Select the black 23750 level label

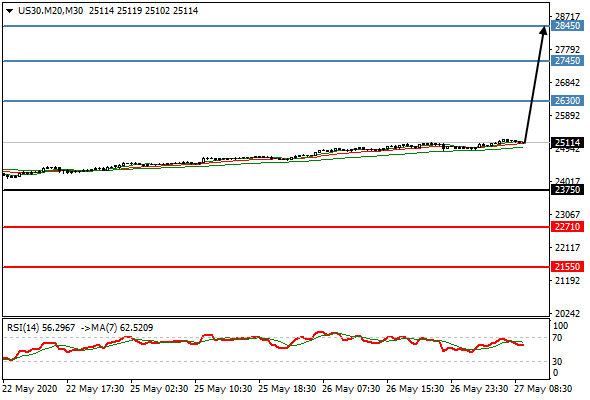[567, 190]
